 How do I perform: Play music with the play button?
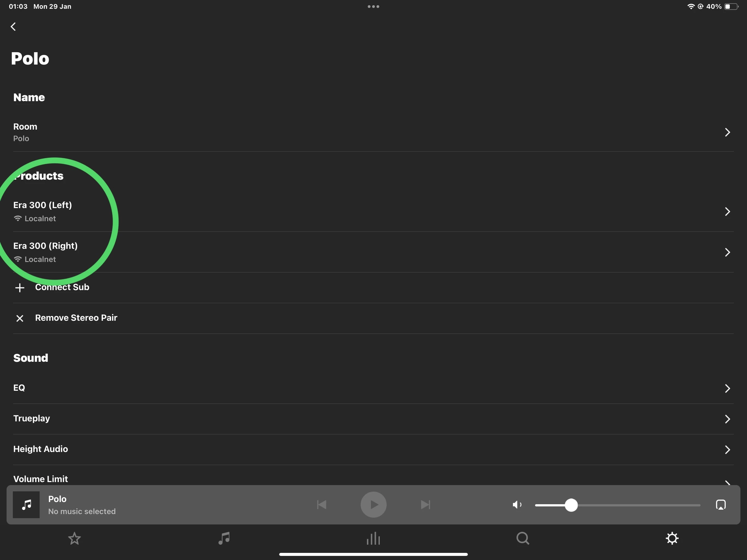point(373,504)
